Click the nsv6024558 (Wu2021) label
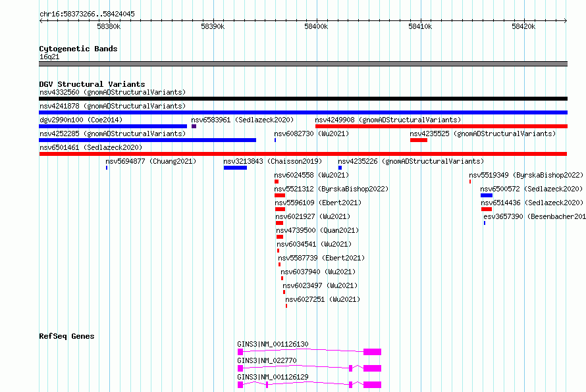This screenshot has height=392, width=586. click(311, 175)
